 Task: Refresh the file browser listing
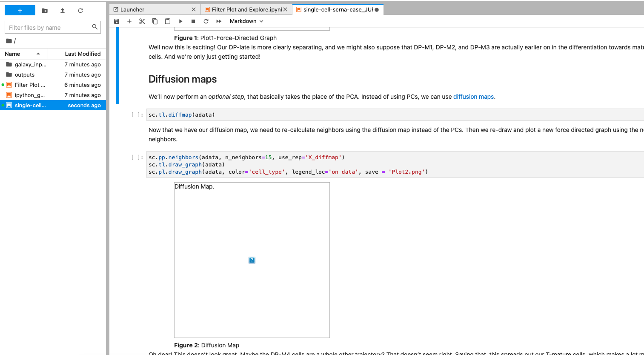click(80, 10)
